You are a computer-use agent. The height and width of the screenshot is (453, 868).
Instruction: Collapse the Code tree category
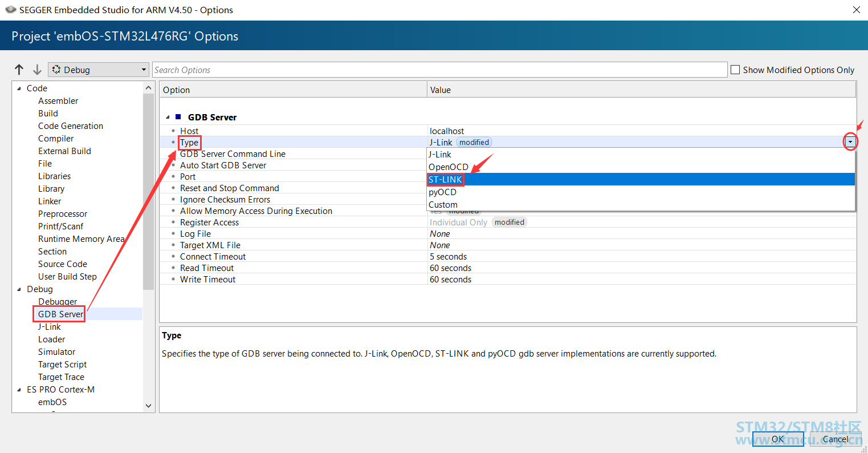(19, 88)
